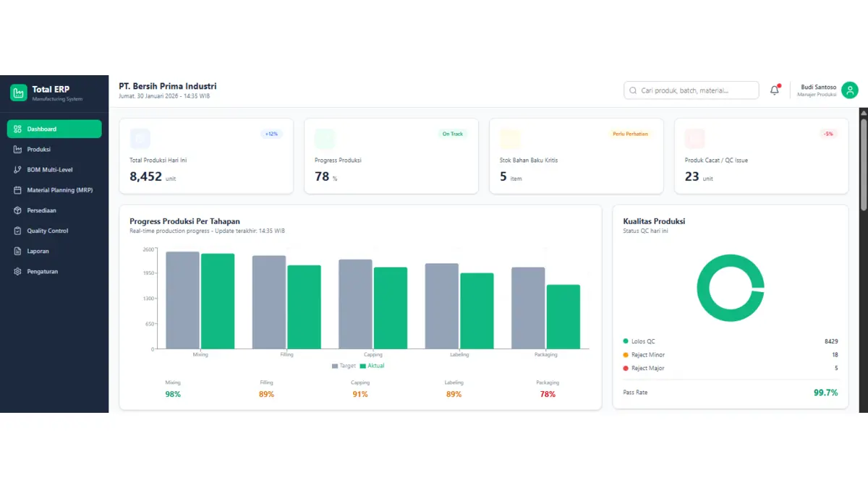The height and width of the screenshot is (488, 868).
Task: Click the Material Planning calendar icon
Action: pos(18,190)
